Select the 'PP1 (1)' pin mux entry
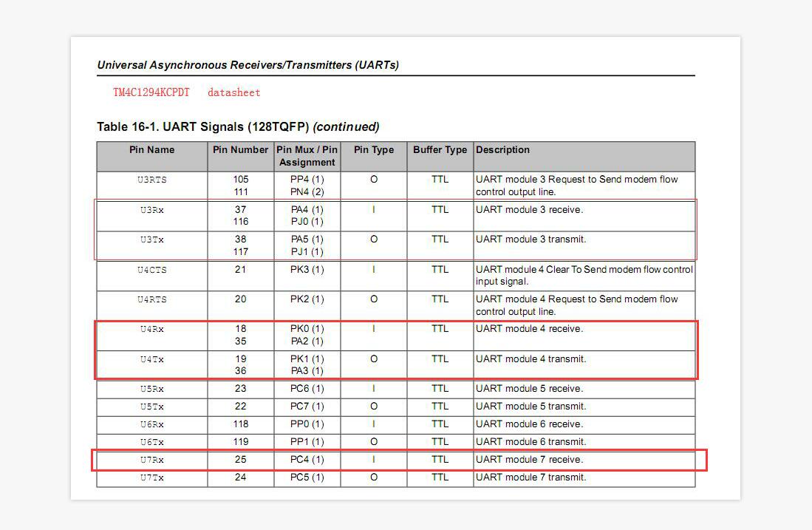Image resolution: width=812 pixels, height=530 pixels. click(x=307, y=441)
